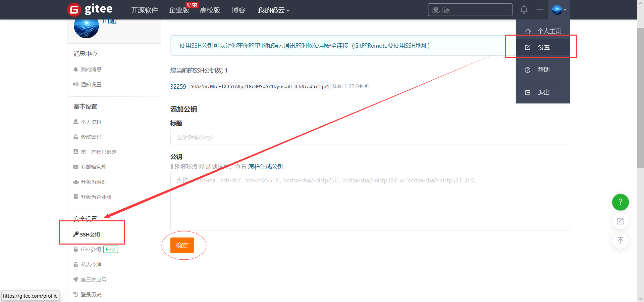Select SSH公钥 in sidebar

pos(87,234)
